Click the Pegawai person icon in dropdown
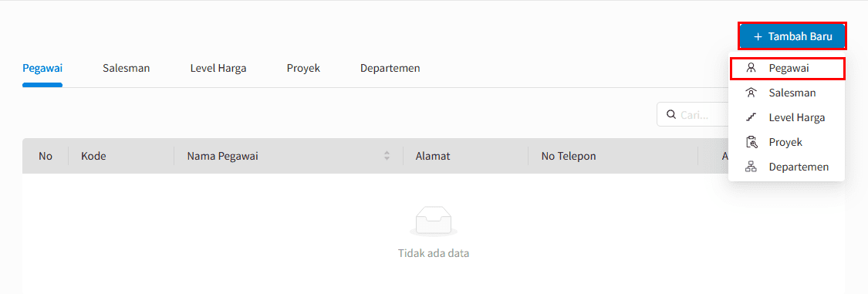The image size is (868, 294). coord(751,68)
